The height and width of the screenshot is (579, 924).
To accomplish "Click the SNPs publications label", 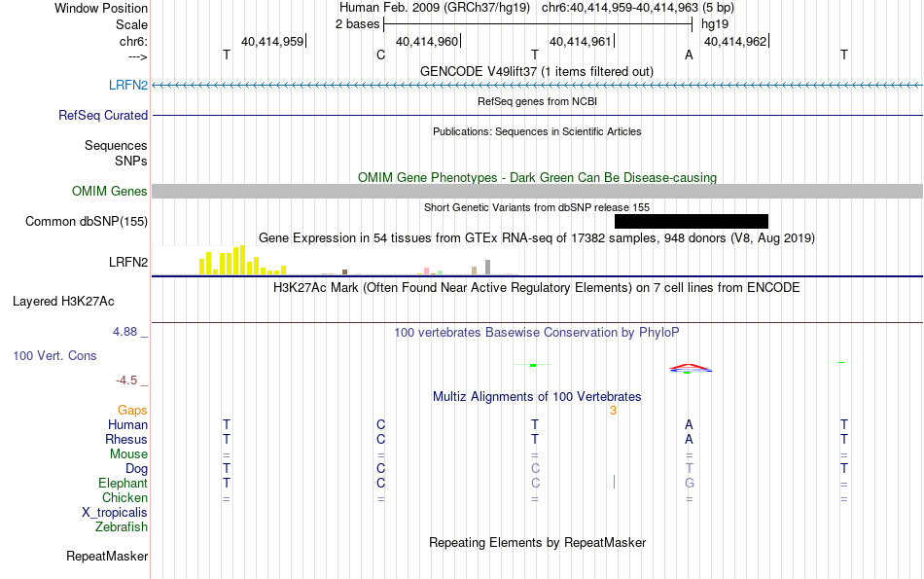I will click(x=131, y=161).
